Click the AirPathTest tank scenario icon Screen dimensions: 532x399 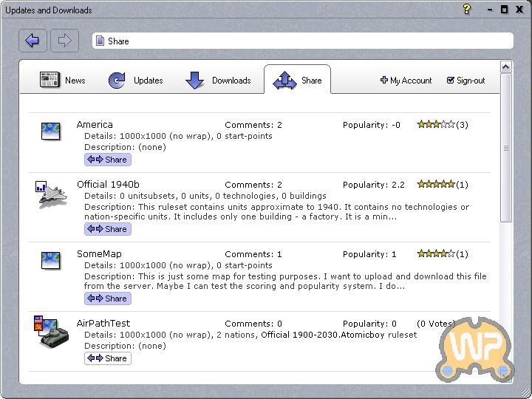pos(51,332)
